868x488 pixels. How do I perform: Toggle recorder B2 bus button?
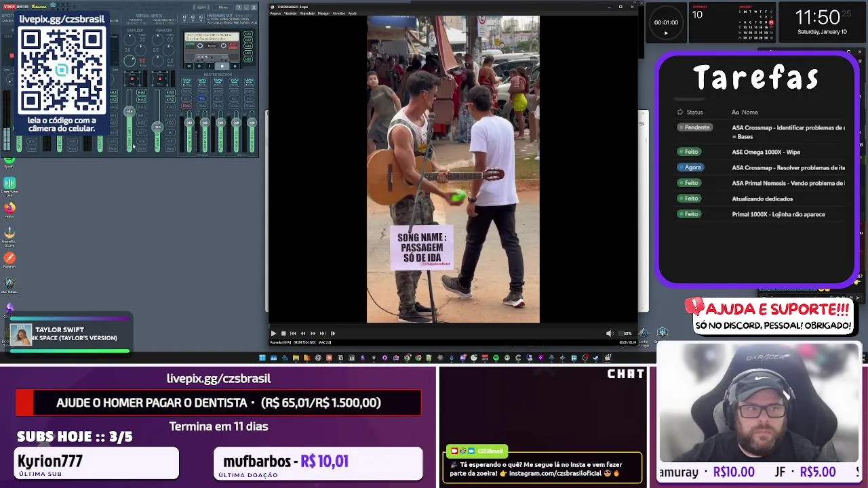tap(248, 59)
